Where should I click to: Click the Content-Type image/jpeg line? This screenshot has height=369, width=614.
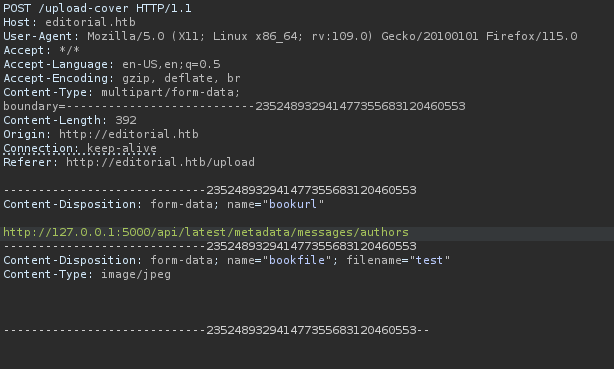[87, 274]
